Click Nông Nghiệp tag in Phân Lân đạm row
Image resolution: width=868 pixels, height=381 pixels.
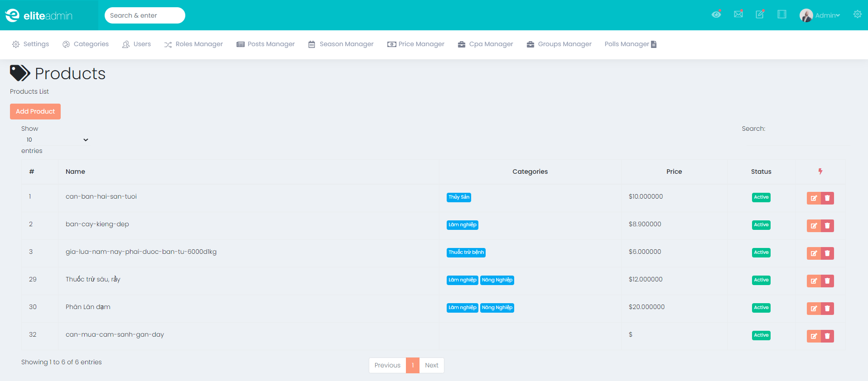(497, 308)
